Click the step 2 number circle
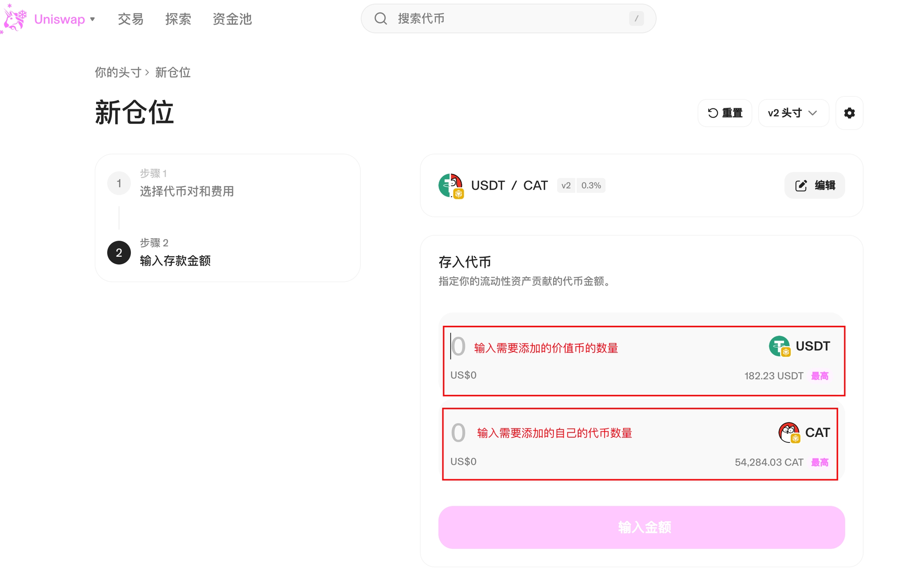 click(119, 252)
